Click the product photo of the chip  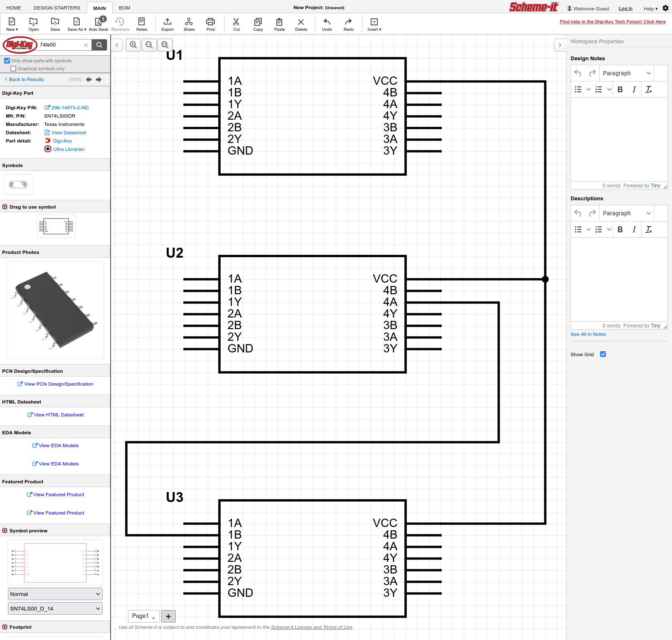click(55, 310)
